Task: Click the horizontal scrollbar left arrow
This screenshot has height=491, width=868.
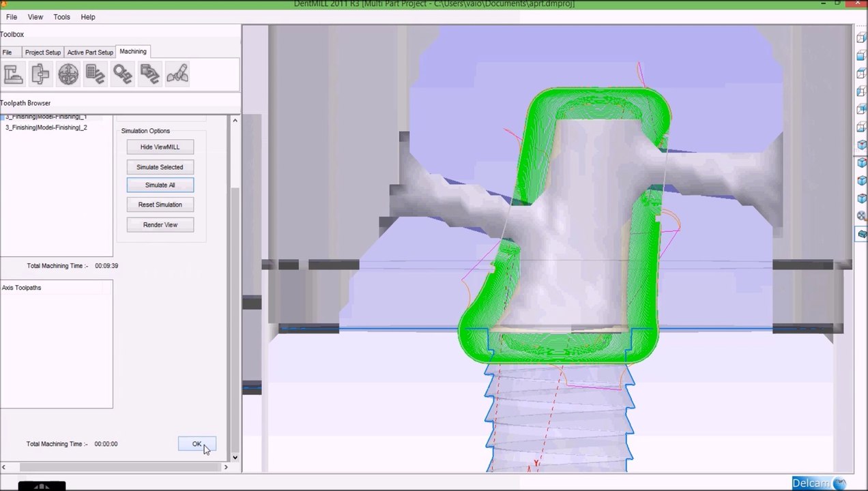Action: [x=3, y=467]
